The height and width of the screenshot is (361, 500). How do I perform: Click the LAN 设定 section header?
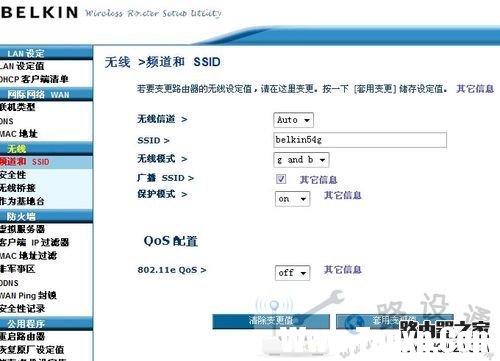[x=46, y=53]
